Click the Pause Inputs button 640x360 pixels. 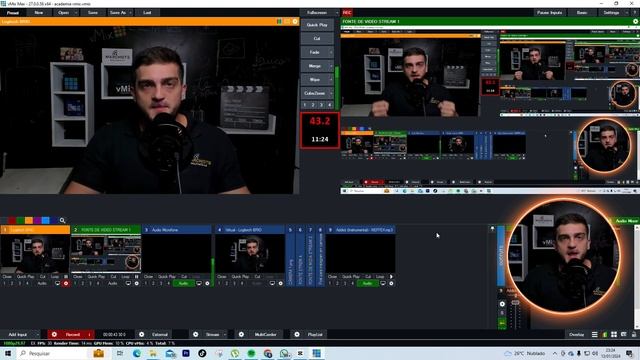point(550,13)
